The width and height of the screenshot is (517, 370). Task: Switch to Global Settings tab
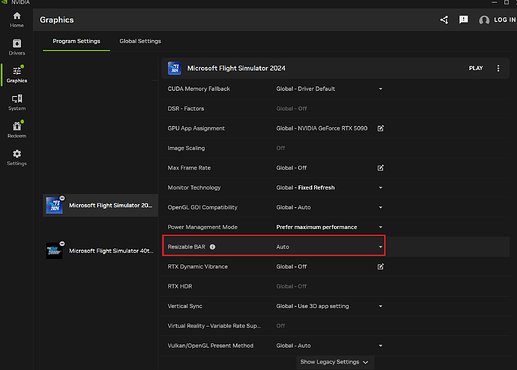coord(140,41)
